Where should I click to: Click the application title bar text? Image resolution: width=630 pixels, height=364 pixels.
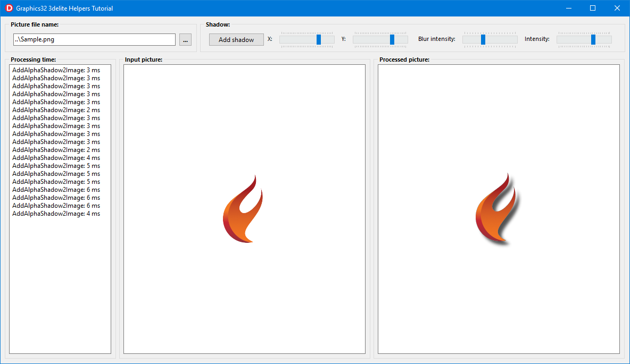pos(64,8)
